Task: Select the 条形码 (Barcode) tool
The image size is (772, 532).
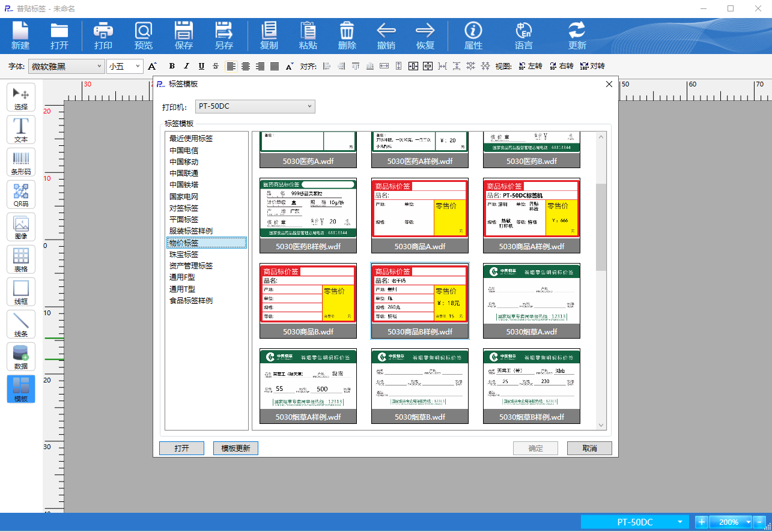Action: pyautogui.click(x=21, y=162)
